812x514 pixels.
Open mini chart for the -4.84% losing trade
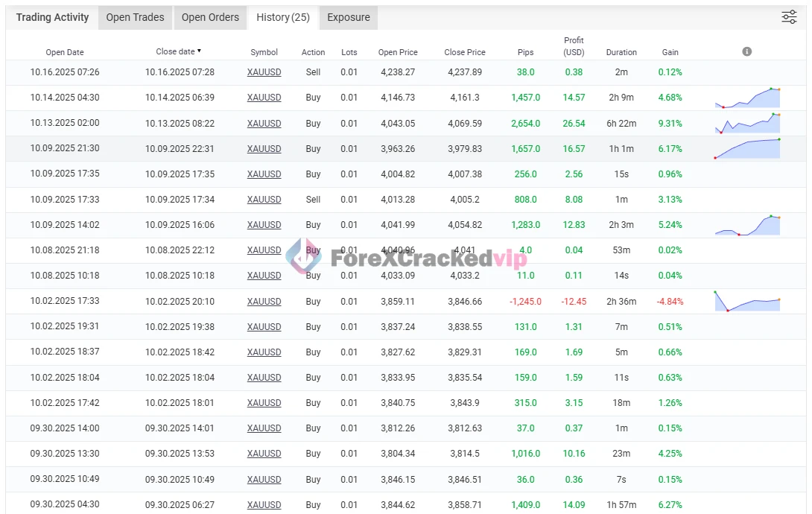click(746, 301)
